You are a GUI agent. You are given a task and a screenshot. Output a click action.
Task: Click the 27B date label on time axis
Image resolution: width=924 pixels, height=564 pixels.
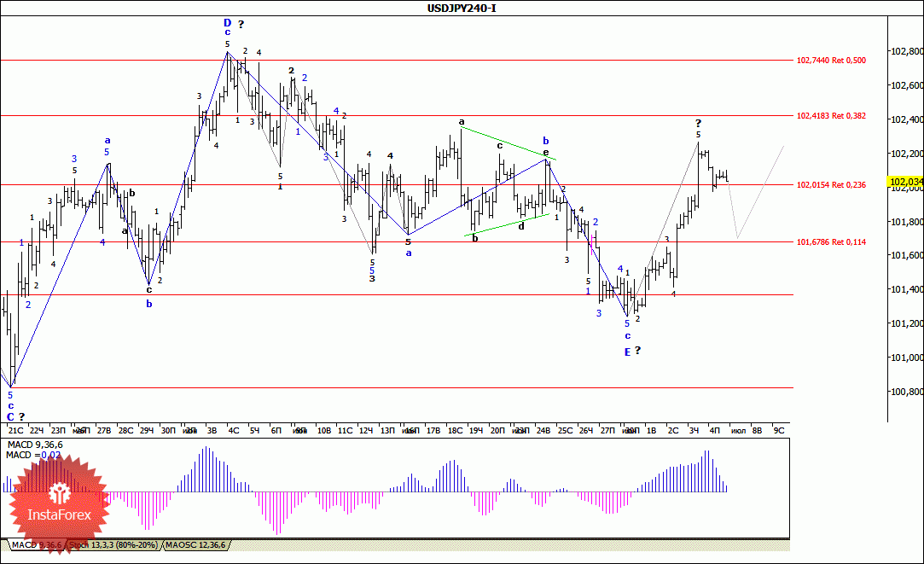click(x=104, y=431)
